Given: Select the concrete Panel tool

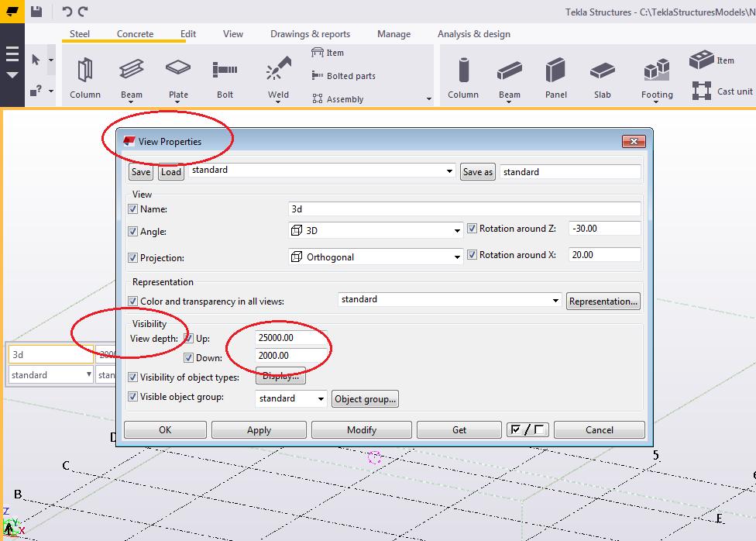Looking at the screenshot, I should (x=555, y=78).
